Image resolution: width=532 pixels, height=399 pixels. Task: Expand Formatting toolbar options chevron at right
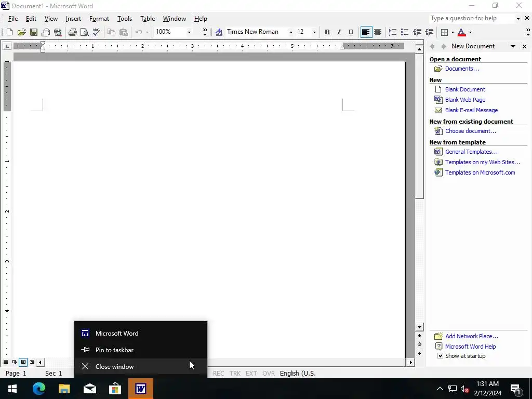(x=528, y=32)
